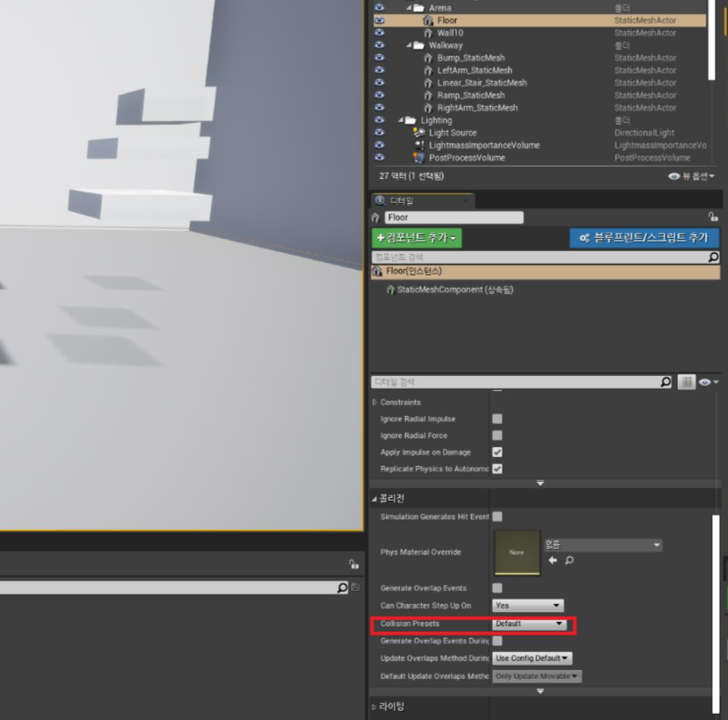Click Add Blueprint/Script (블루프린트/스크립트 추가) button
Viewport: 728px width, 720px height.
pos(644,238)
